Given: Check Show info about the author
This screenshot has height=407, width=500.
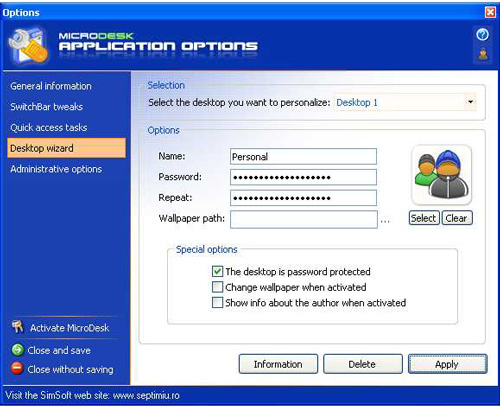Looking at the screenshot, I should (x=217, y=302).
